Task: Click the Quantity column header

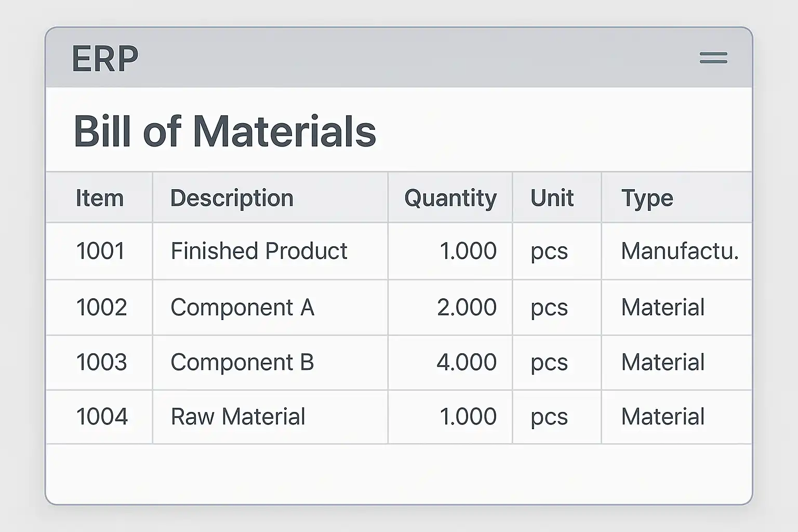Action: tap(450, 198)
